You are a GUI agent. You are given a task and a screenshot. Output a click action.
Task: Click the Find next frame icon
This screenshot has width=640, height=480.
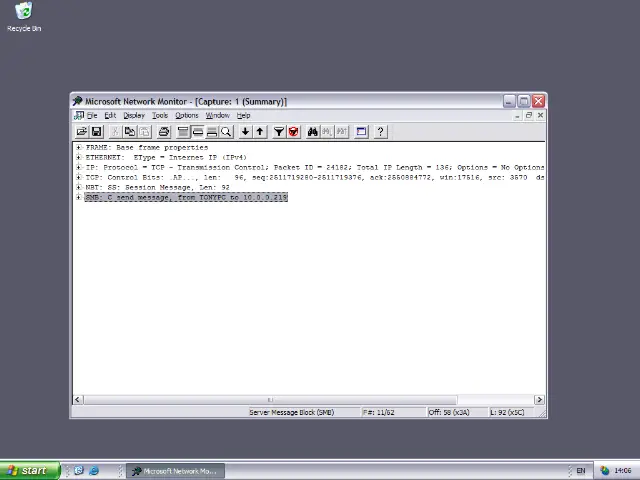(x=327, y=131)
